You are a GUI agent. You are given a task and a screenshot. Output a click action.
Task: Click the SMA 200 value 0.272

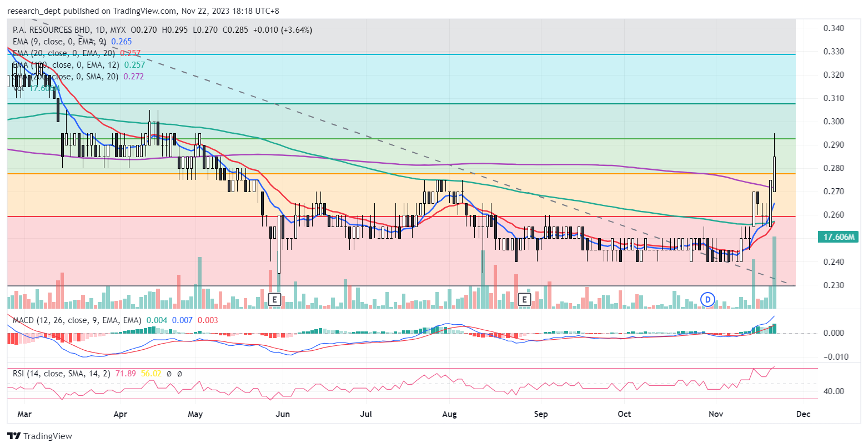click(133, 77)
